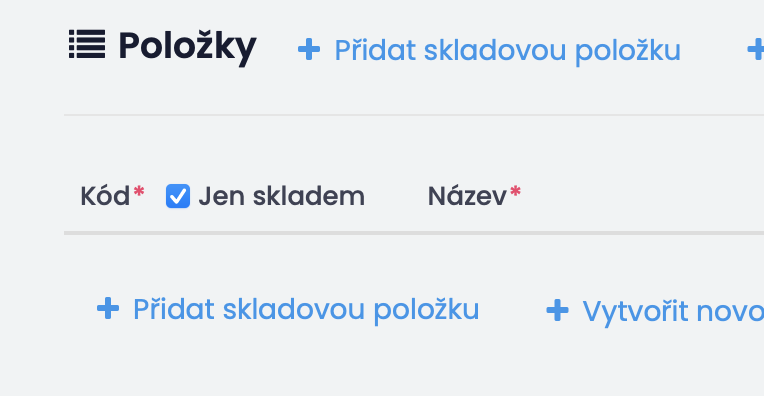The height and width of the screenshot is (396, 764).
Task: Toggle stock filter via Jen skladem label text
Action: click(x=282, y=196)
